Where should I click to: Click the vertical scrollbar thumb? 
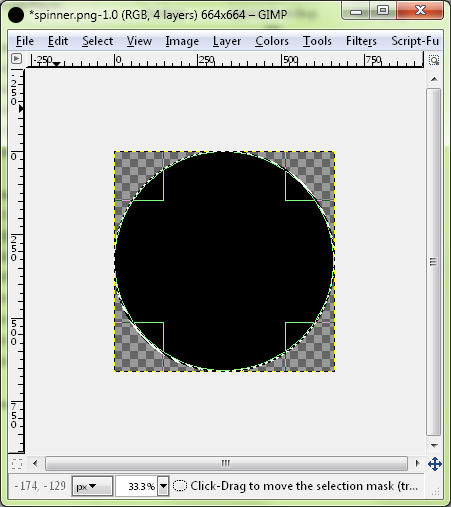433,262
